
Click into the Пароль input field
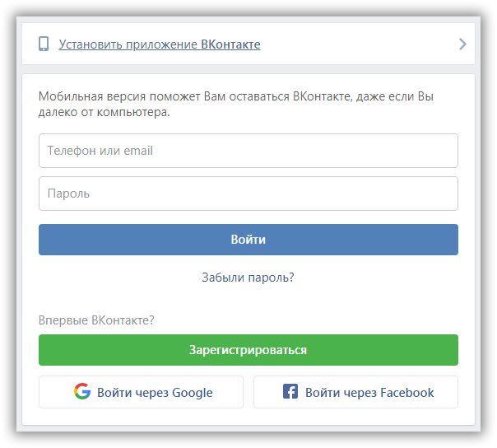point(248,194)
